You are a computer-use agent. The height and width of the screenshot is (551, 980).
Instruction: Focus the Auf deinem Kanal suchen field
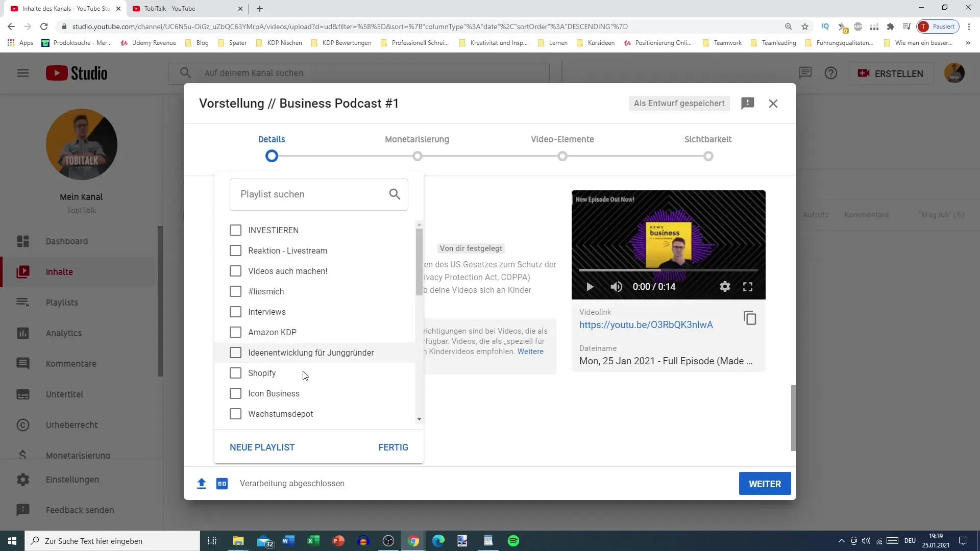(359, 73)
